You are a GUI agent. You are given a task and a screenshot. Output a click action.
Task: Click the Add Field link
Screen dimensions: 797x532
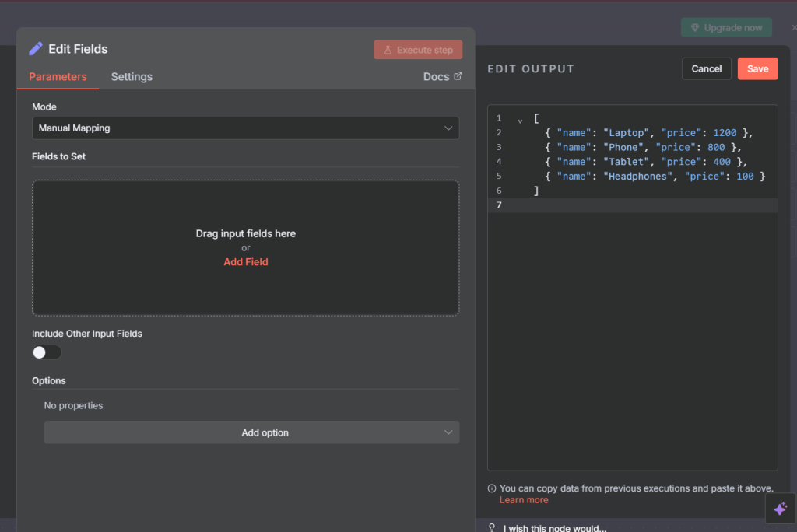pyautogui.click(x=246, y=262)
